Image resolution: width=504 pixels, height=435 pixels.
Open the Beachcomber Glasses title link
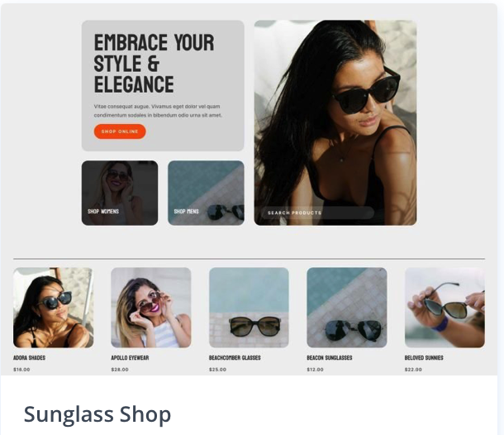tap(235, 358)
